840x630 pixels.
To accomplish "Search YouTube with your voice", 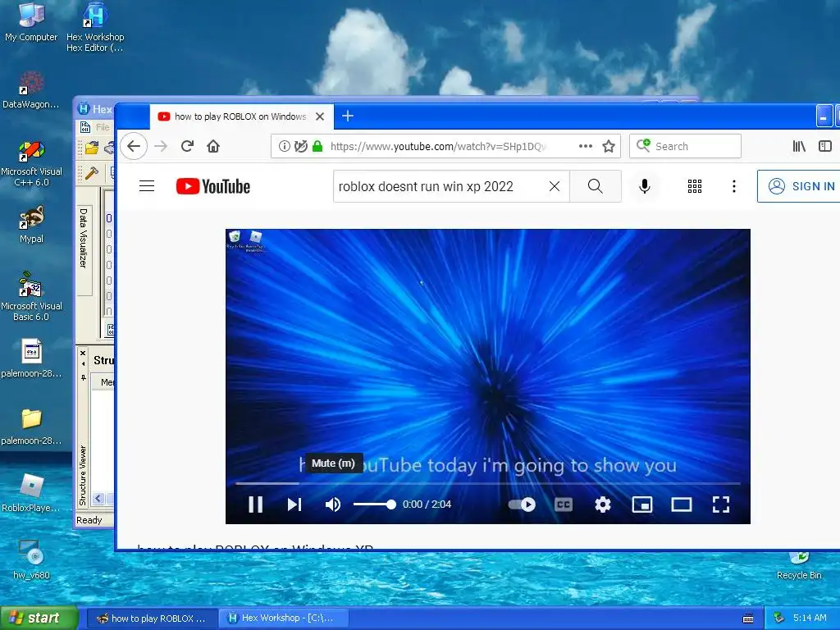I will click(x=645, y=186).
